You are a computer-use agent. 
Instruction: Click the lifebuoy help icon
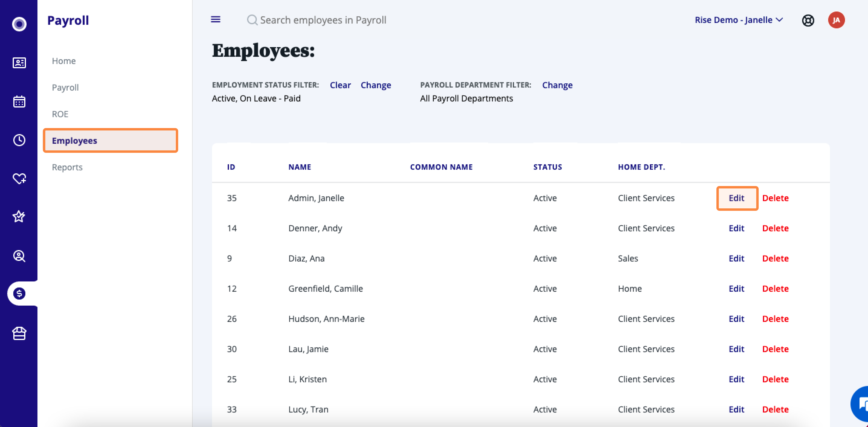[808, 21]
